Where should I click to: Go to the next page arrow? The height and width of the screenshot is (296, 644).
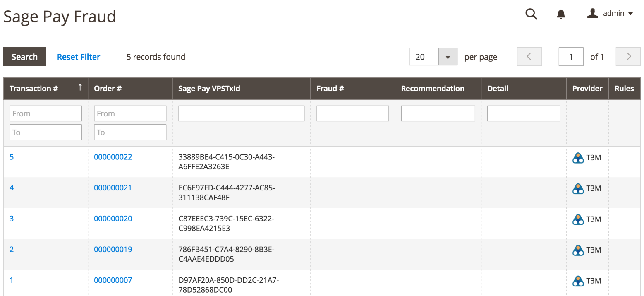point(628,57)
